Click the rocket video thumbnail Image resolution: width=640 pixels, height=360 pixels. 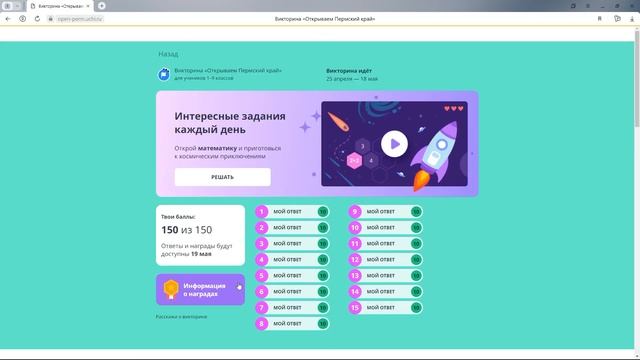[x=394, y=144]
